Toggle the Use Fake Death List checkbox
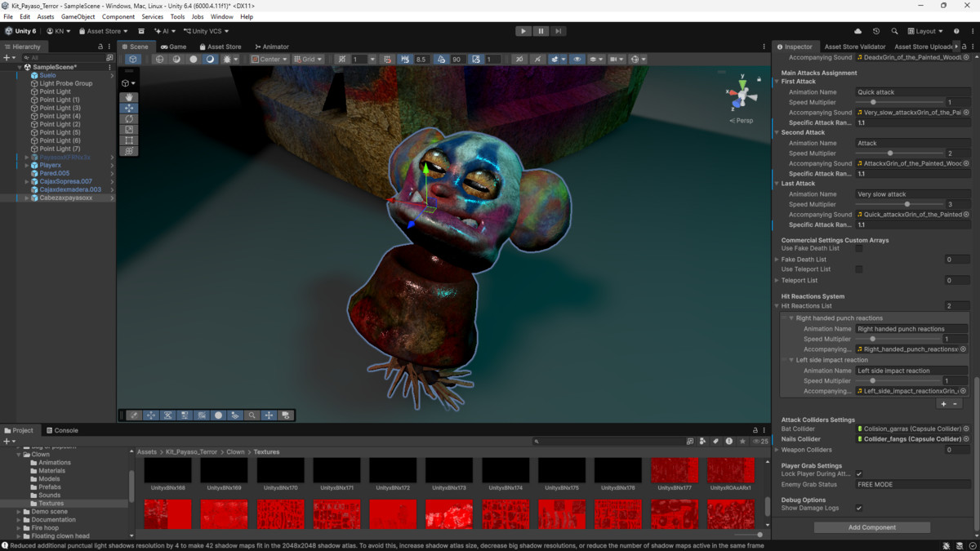980x551 pixels. click(859, 249)
